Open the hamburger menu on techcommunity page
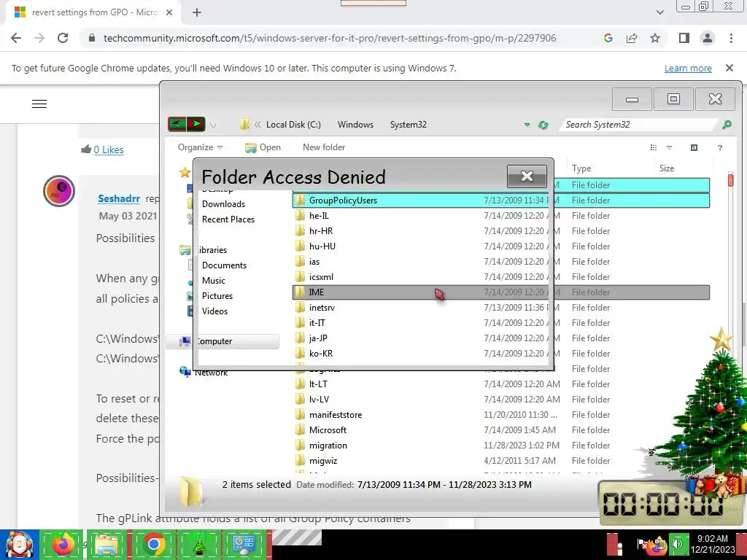The width and height of the screenshot is (747, 560). pos(39,104)
